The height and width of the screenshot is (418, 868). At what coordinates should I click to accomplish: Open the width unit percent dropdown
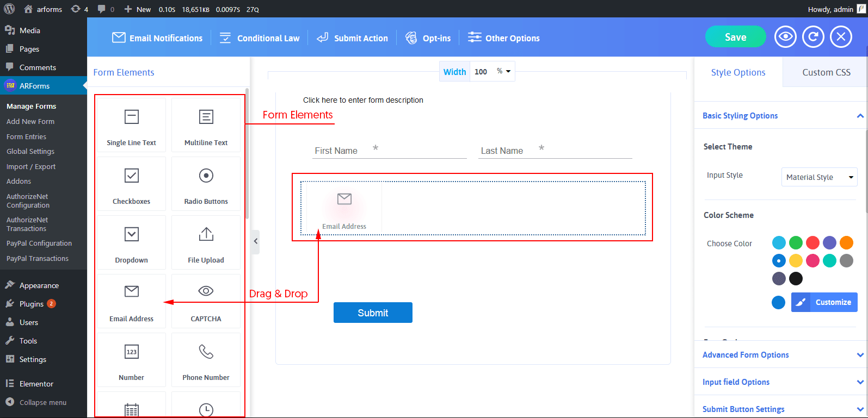(503, 71)
